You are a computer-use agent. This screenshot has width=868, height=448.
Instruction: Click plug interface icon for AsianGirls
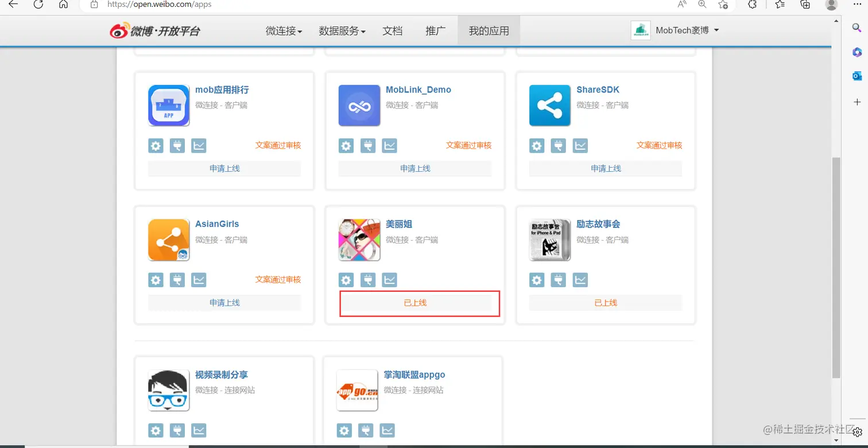pos(177,280)
